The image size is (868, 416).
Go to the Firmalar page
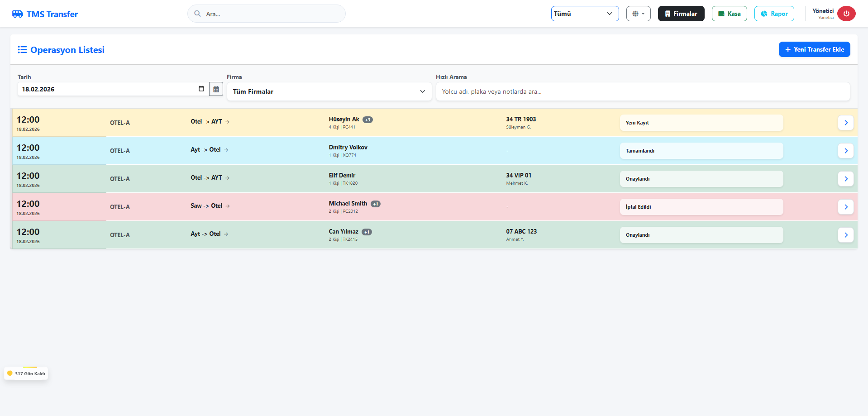pyautogui.click(x=681, y=14)
